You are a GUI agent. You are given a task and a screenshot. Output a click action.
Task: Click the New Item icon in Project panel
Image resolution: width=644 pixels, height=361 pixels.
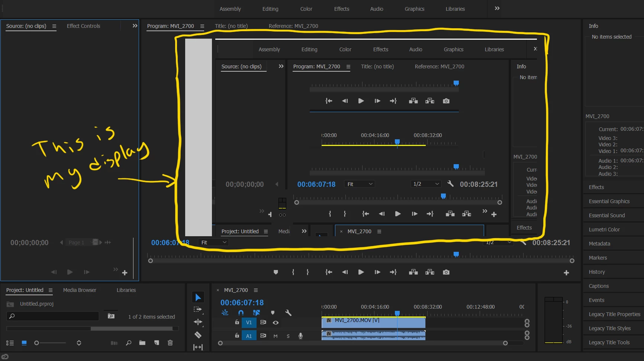point(157,343)
